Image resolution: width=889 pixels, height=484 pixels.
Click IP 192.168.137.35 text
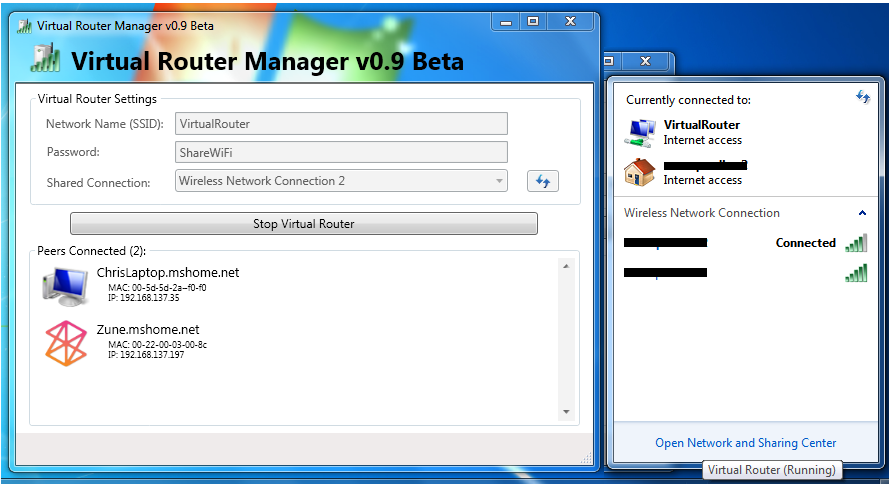(143, 298)
